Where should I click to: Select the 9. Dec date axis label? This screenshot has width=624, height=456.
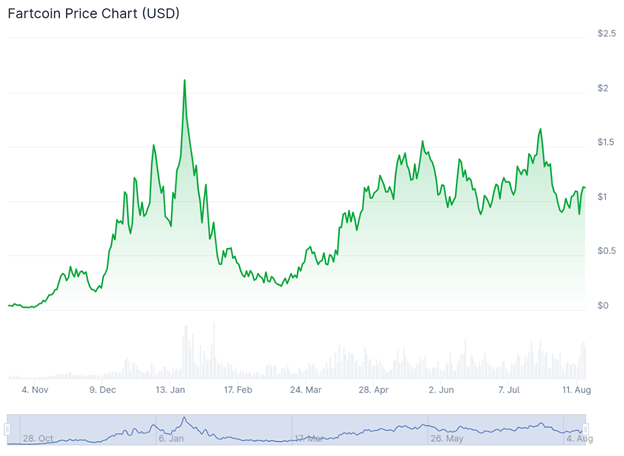pyautogui.click(x=103, y=390)
